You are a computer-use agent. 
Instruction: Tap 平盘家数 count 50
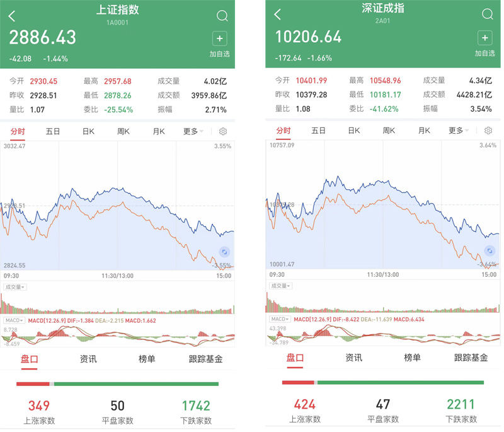(118, 406)
